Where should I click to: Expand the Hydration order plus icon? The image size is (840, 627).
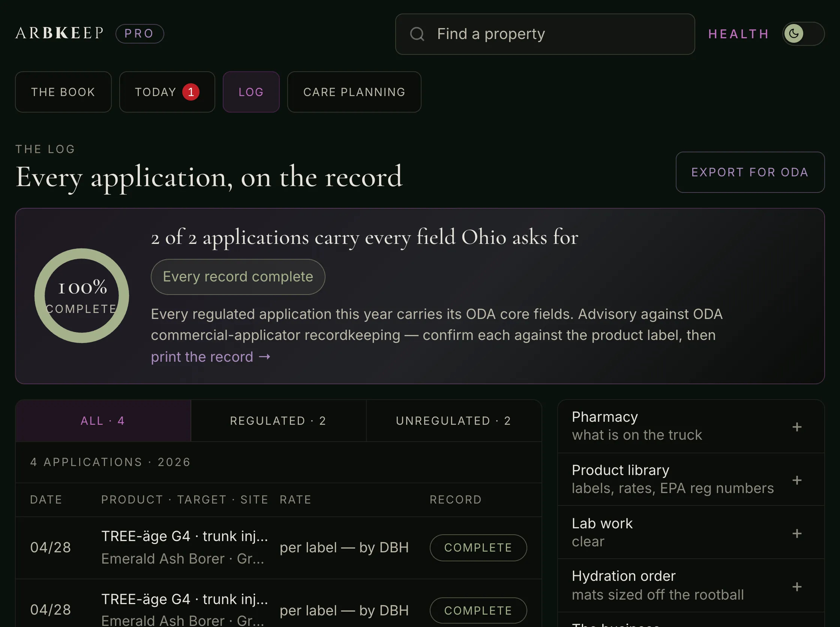[x=797, y=587]
